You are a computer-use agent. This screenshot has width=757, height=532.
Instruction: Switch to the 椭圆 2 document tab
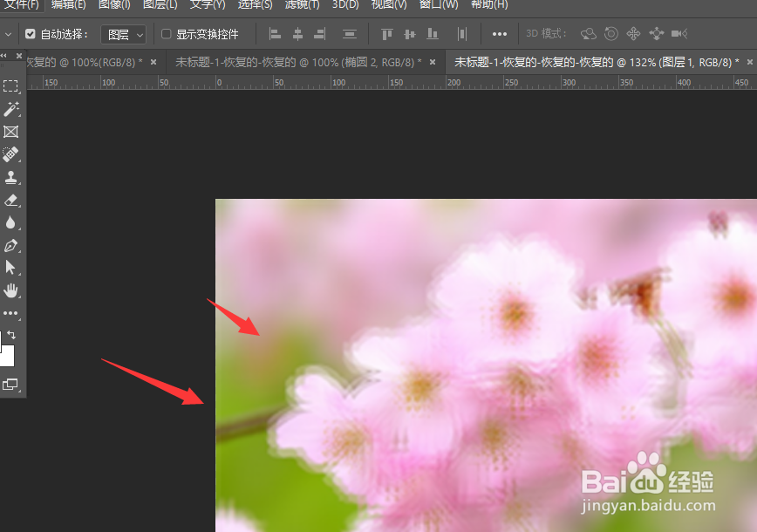pos(298,62)
